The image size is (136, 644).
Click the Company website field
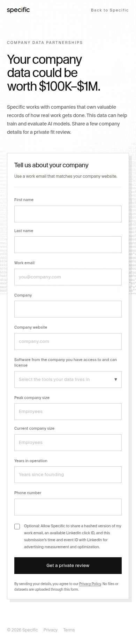click(68, 342)
